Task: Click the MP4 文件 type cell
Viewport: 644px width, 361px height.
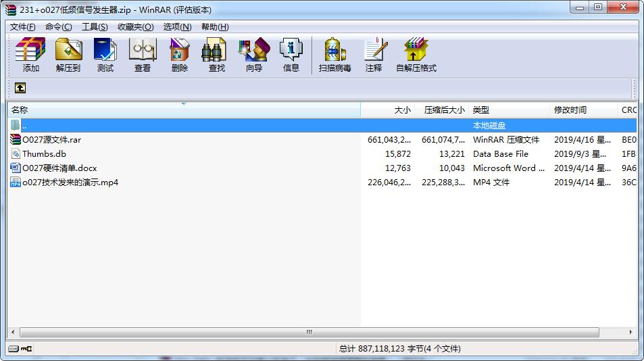Action: click(491, 183)
